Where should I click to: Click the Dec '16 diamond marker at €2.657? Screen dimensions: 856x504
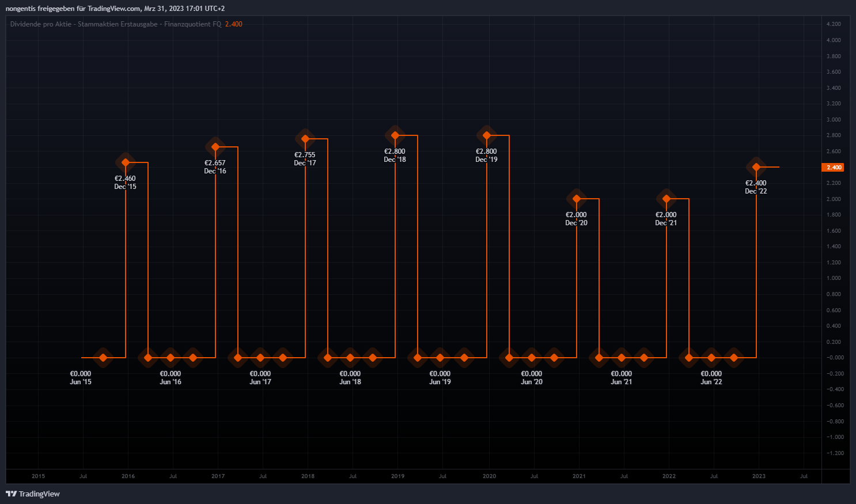(x=215, y=147)
